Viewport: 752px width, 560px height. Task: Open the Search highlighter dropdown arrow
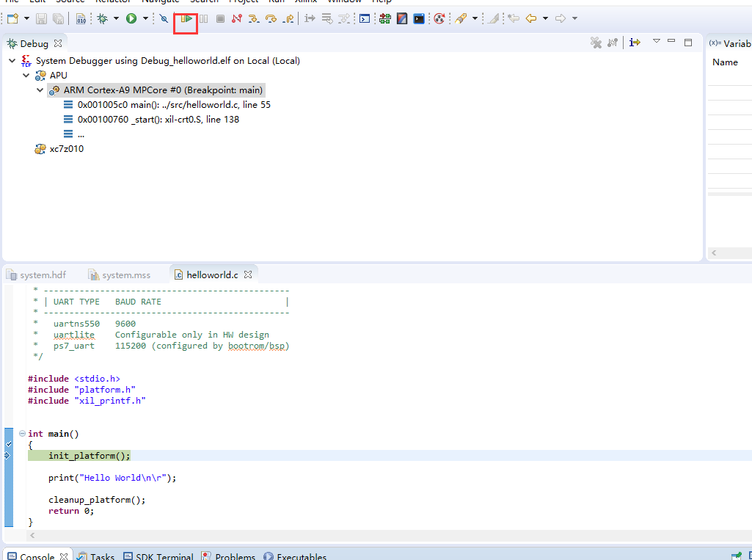click(x=475, y=18)
